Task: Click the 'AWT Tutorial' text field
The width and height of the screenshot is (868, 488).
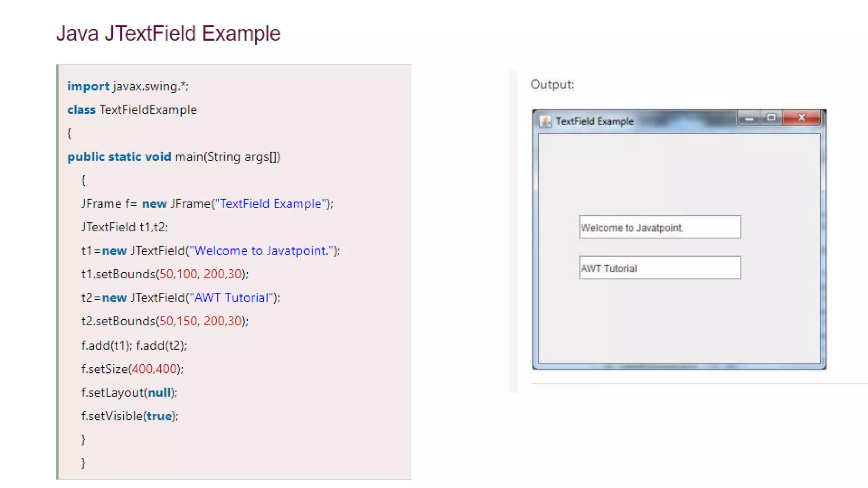Action: click(x=660, y=268)
